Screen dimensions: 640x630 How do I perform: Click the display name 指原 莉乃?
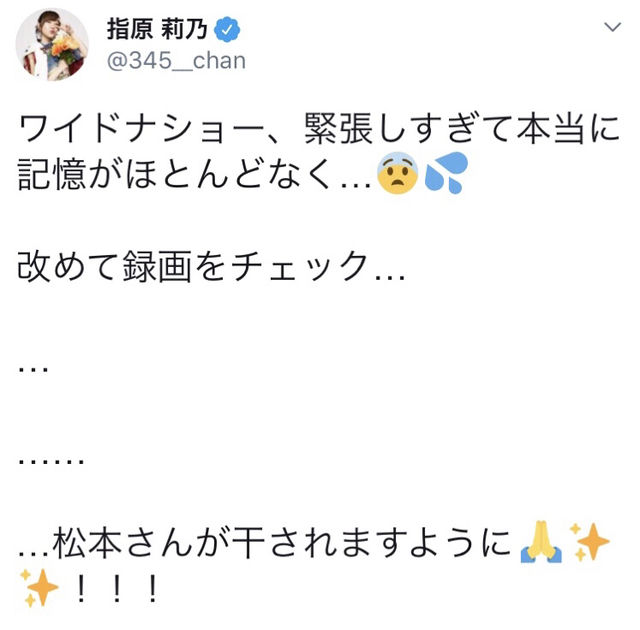pos(157,29)
